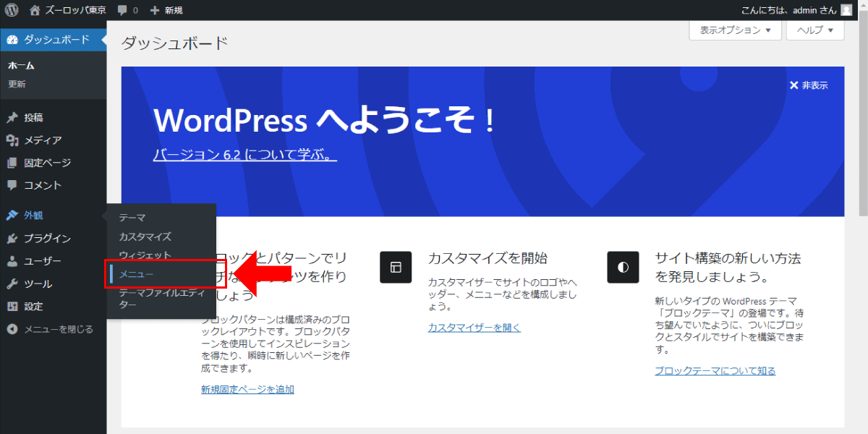The height and width of the screenshot is (434, 868).
Task: Click the 新規 add new button
Action: coord(166,10)
